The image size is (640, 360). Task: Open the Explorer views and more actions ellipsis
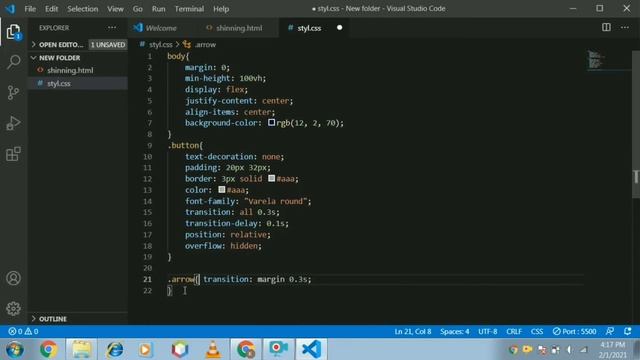(112, 28)
